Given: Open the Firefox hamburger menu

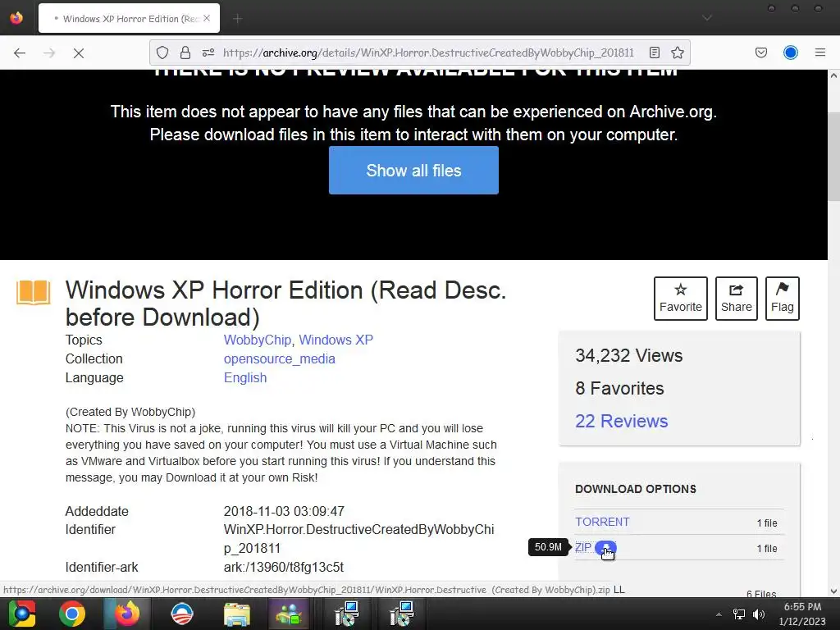Looking at the screenshot, I should pyautogui.click(x=820, y=52).
